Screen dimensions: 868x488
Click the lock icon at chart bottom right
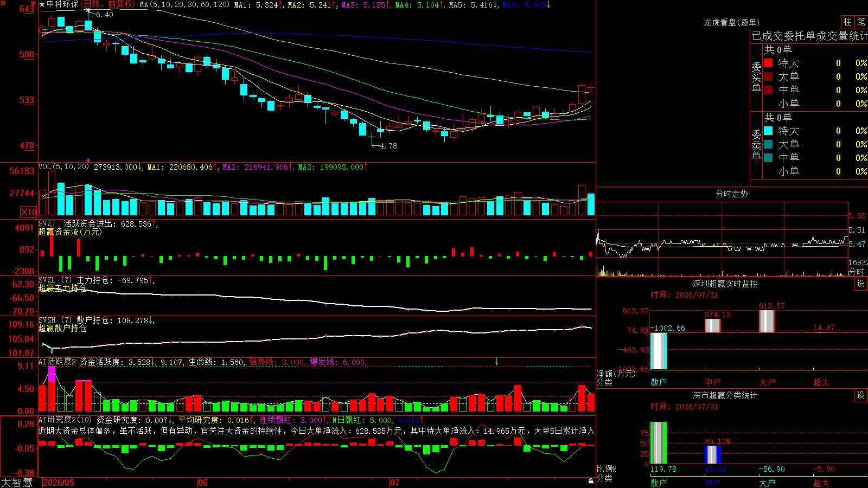[x=591, y=481]
